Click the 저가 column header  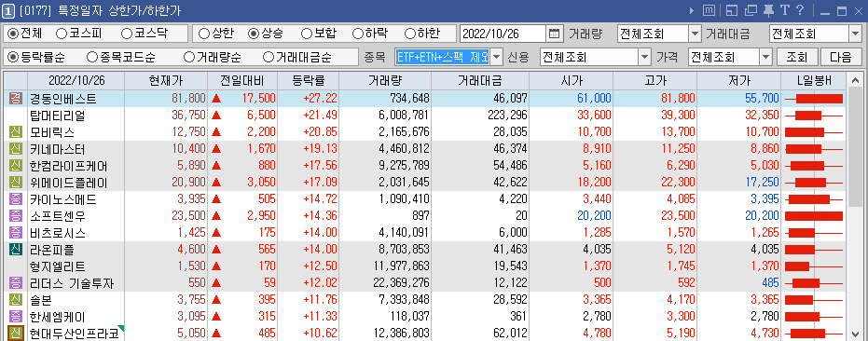[x=738, y=80]
